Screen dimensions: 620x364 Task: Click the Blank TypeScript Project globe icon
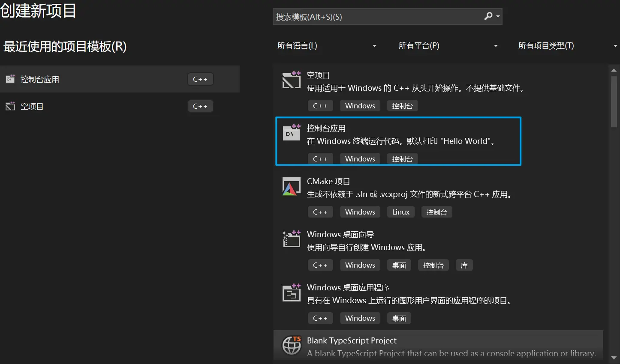click(x=292, y=345)
